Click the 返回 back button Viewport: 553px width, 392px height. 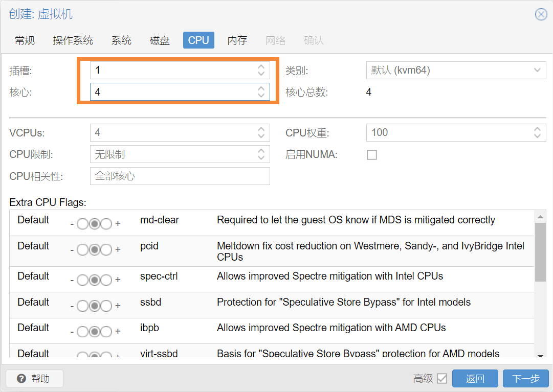pos(475,379)
